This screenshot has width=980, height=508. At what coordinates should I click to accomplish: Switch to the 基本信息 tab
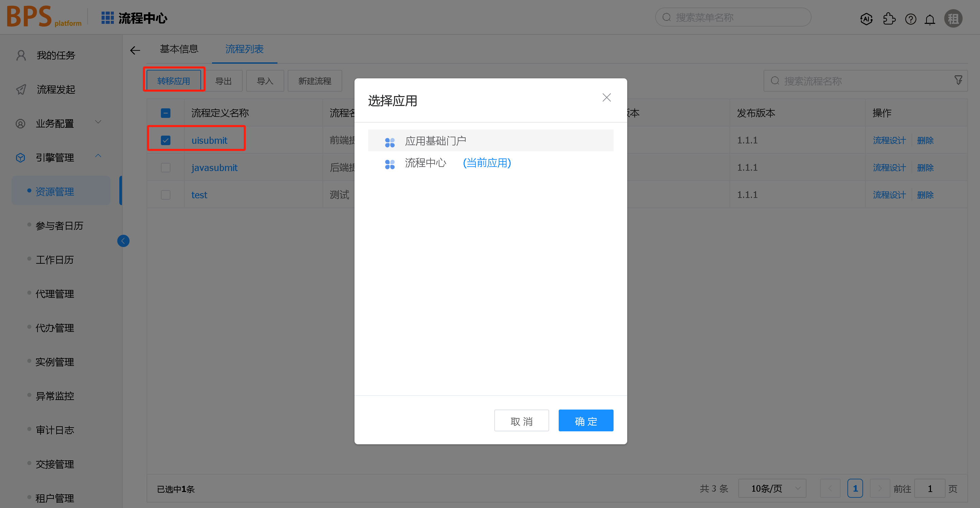[x=179, y=49]
